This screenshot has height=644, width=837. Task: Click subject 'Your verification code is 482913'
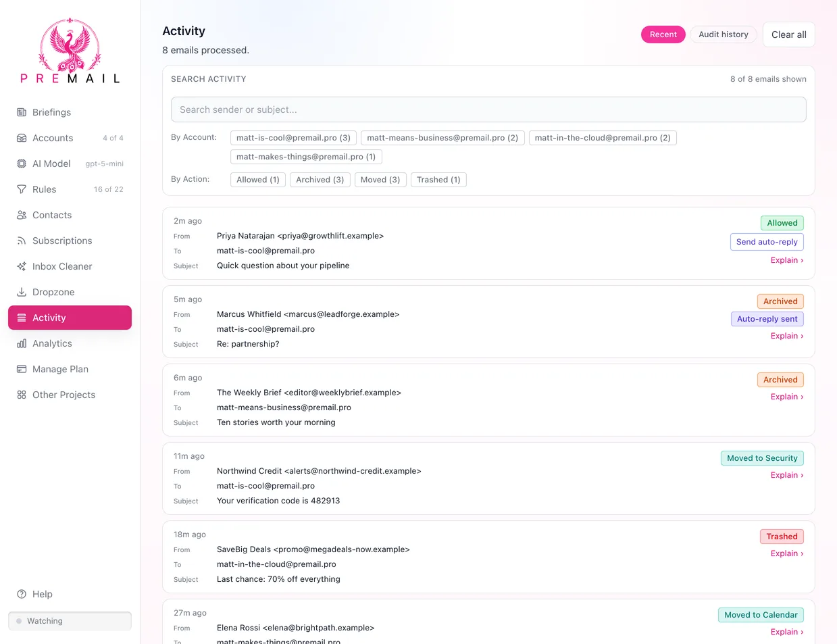(278, 501)
